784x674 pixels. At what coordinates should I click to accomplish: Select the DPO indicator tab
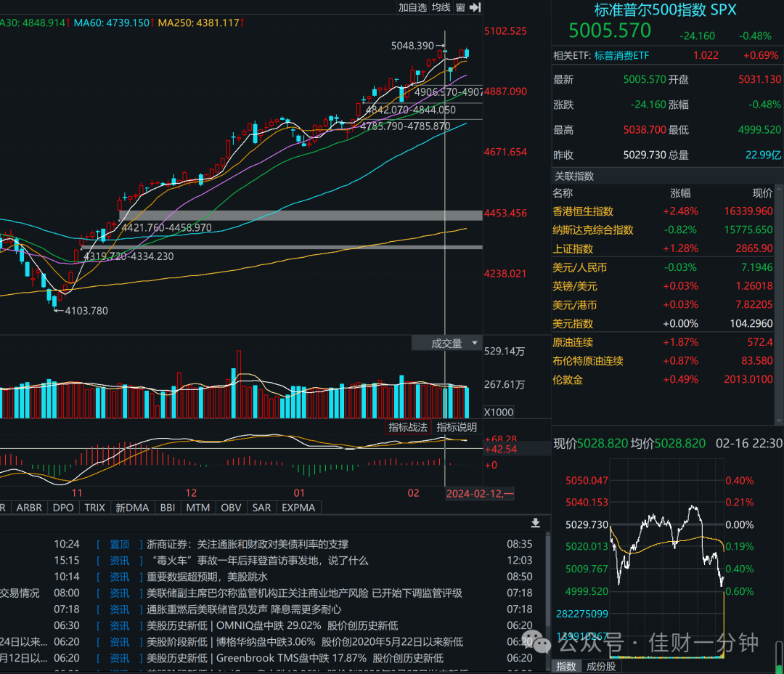(x=63, y=508)
